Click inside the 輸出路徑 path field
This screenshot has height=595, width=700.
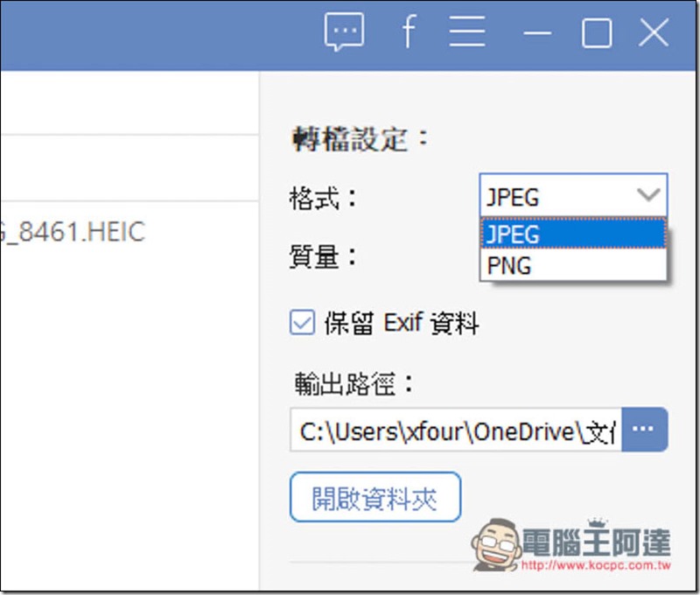[456, 430]
